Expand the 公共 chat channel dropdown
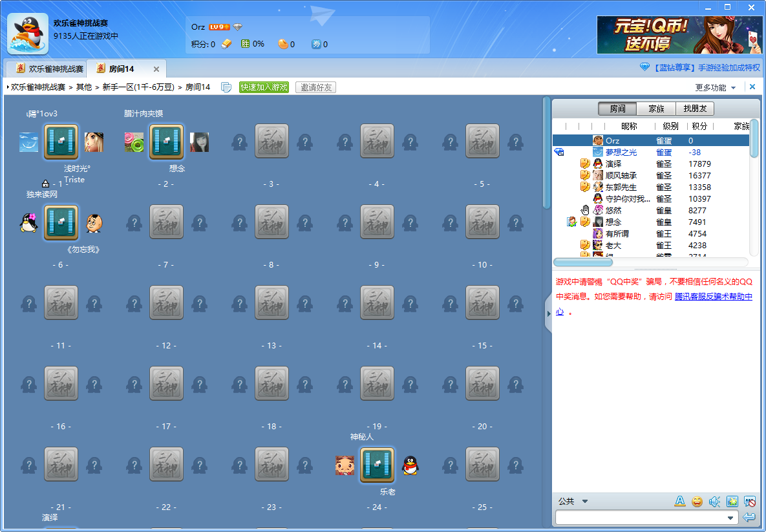Screen dimensions: 766x532 tap(584, 501)
